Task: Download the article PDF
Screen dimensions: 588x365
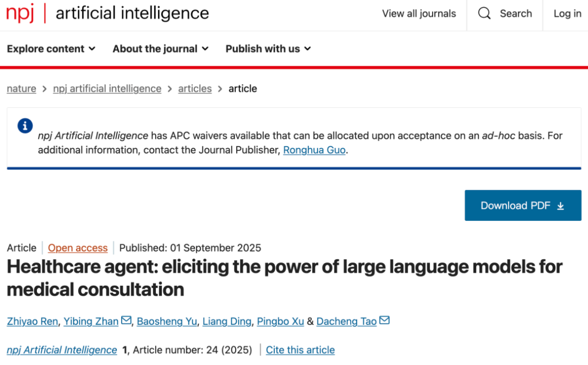Action: pyautogui.click(x=522, y=206)
